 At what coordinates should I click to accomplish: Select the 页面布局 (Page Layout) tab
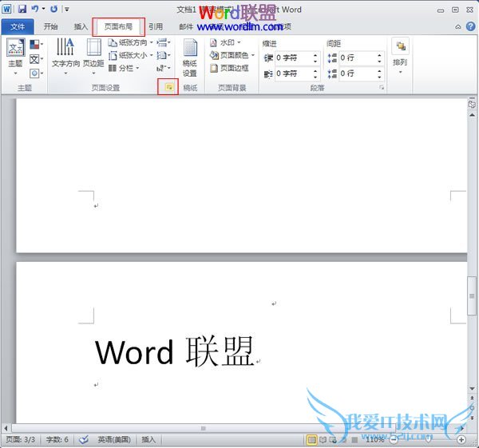pos(118,27)
